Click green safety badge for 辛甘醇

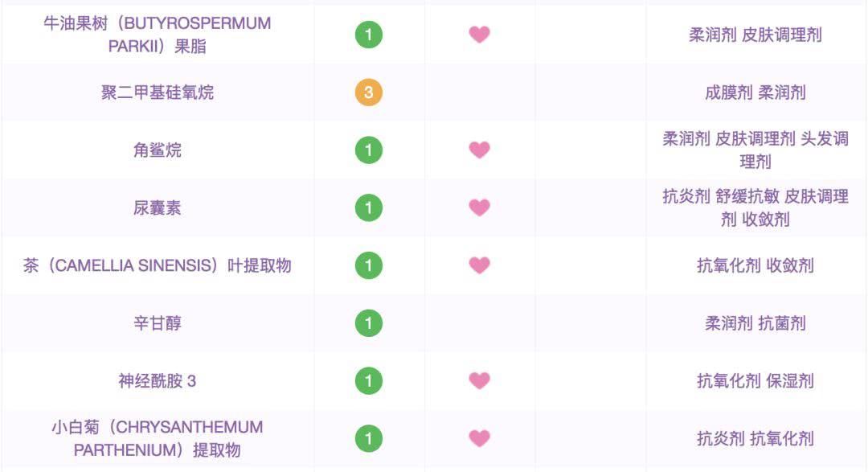369,323
